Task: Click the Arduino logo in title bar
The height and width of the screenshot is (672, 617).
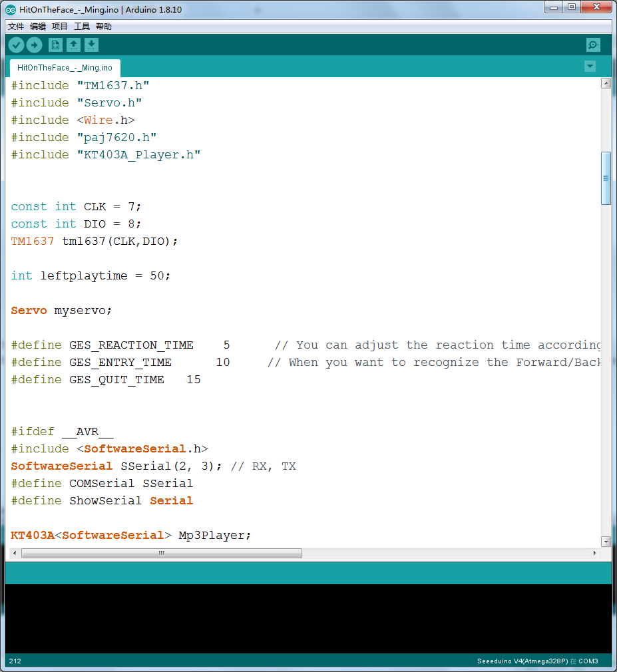Action: pyautogui.click(x=11, y=9)
